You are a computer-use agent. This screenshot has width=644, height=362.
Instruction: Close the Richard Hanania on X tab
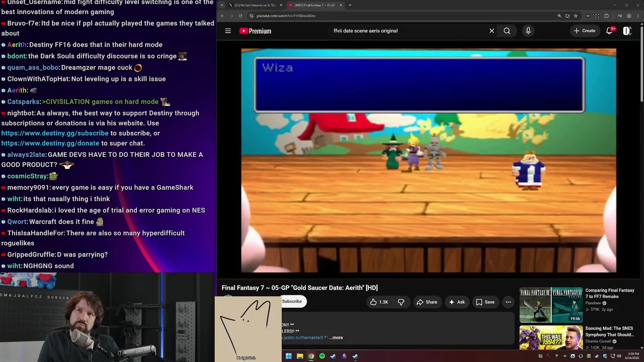click(281, 5)
